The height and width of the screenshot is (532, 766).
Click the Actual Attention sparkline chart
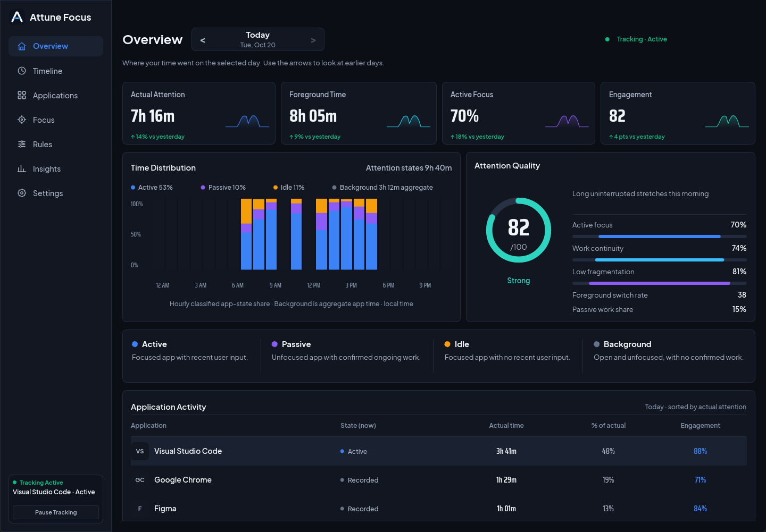pos(247,121)
